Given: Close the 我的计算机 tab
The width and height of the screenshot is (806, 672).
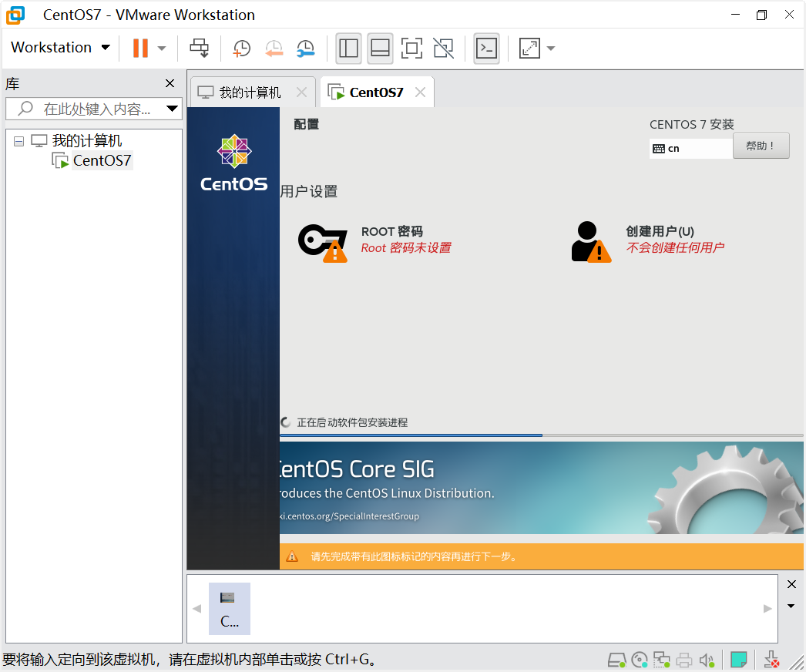Looking at the screenshot, I should (302, 92).
